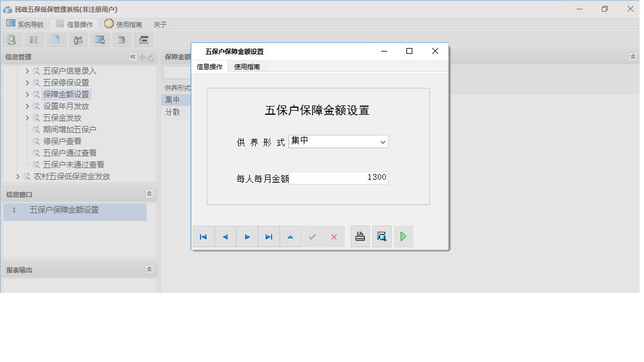The width and height of the screenshot is (644, 362).
Task: Expand the 农村五保低保资金发放 tree node
Action: [18, 176]
